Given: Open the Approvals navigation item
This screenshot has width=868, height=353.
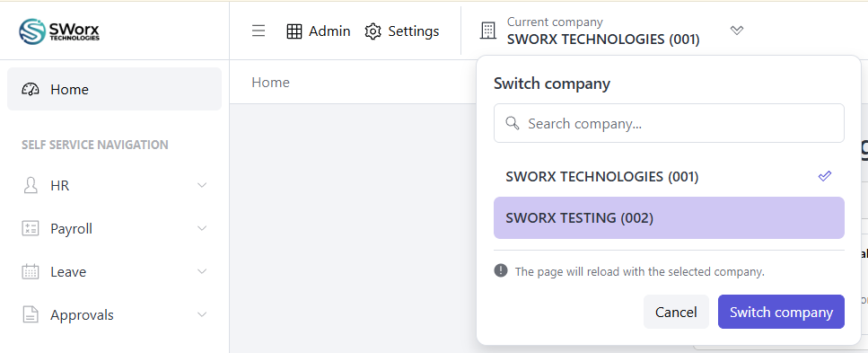Looking at the screenshot, I should click(x=114, y=314).
